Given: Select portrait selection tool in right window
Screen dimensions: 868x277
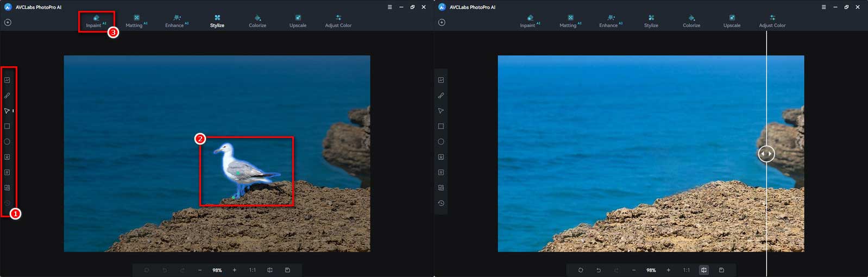Looking at the screenshot, I should [x=441, y=157].
